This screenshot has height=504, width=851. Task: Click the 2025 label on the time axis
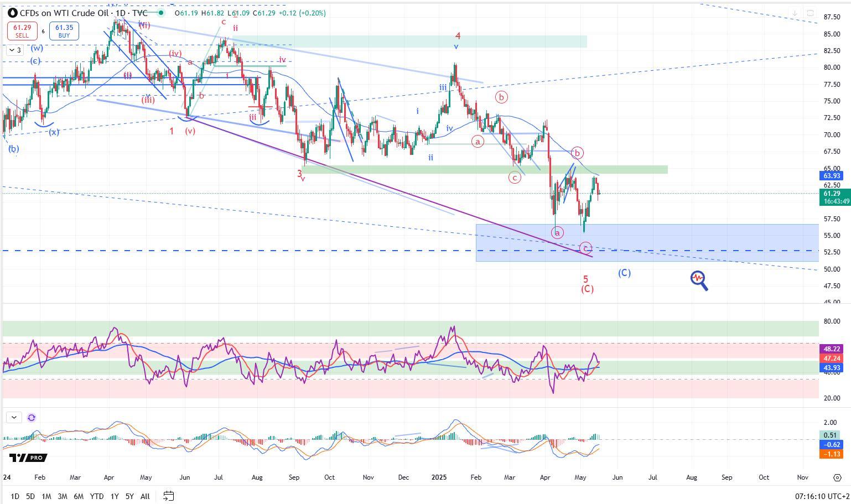tap(439, 477)
